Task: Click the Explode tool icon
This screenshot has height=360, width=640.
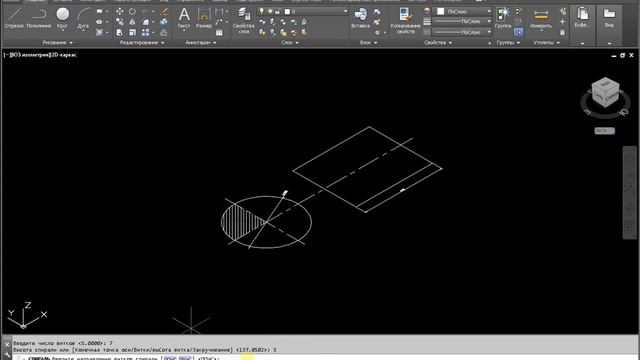Action: [x=164, y=22]
